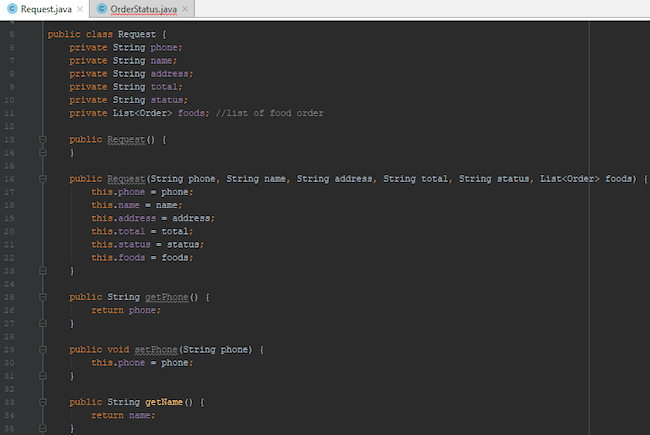Click fold end marker at line 14
Image resolution: width=650 pixels, height=435 pixels.
coord(43,153)
